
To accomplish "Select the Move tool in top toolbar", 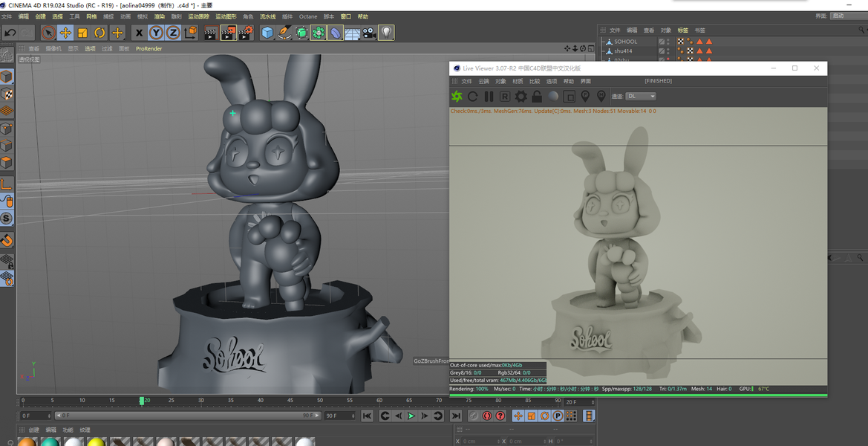I will 65,33.
